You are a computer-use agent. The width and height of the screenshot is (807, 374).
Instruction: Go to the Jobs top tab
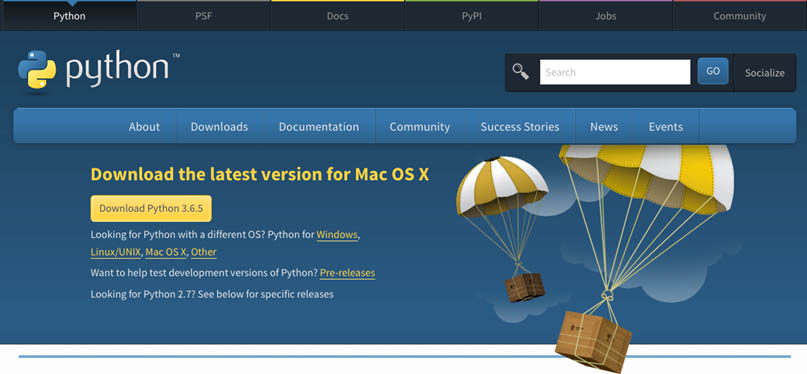(606, 16)
